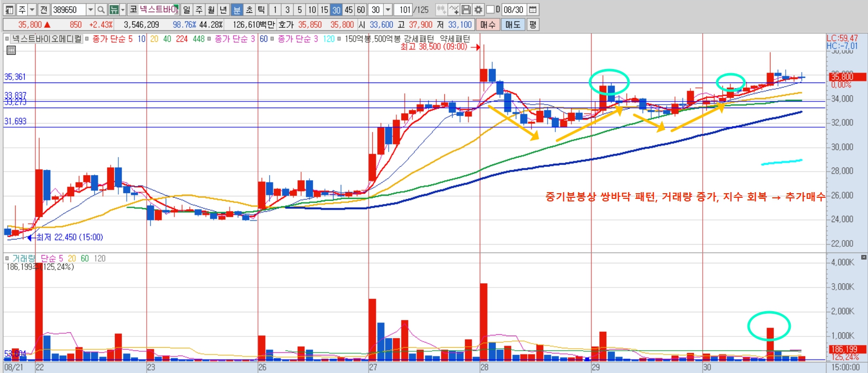Screen dimensions: 868x373
Task: Click the 최저 22,450 (15:00) low label
Action: 70,238
